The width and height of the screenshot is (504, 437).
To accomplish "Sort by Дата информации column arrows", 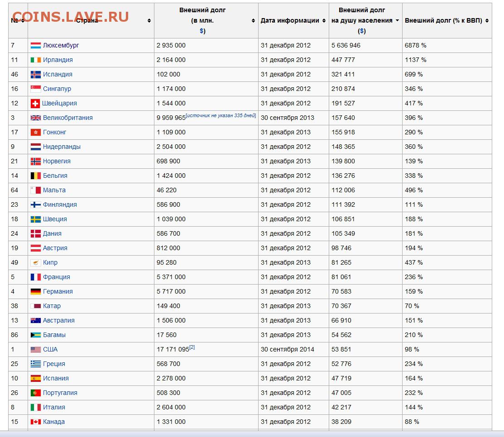I will coord(324,20).
